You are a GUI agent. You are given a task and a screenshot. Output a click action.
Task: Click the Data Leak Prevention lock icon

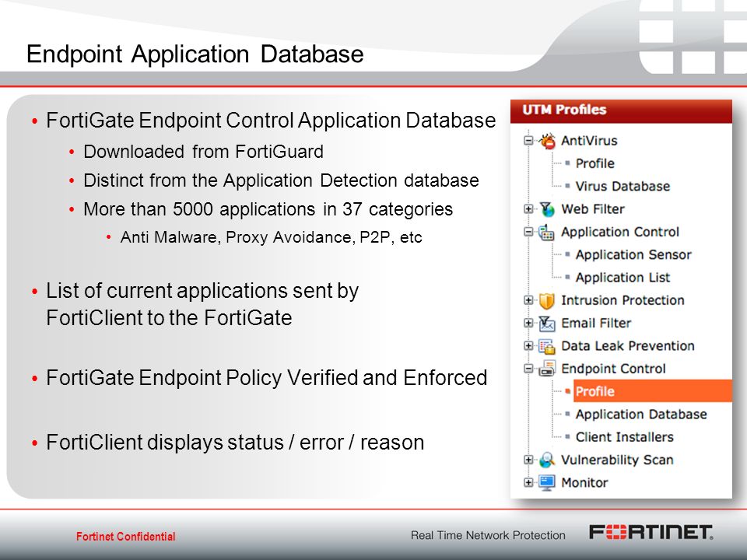pyautogui.click(x=547, y=346)
